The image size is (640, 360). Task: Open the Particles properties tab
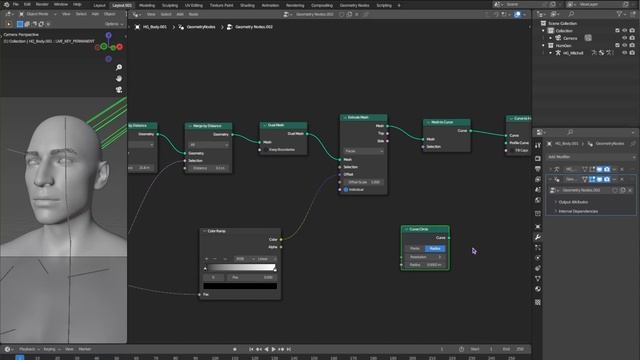click(538, 247)
